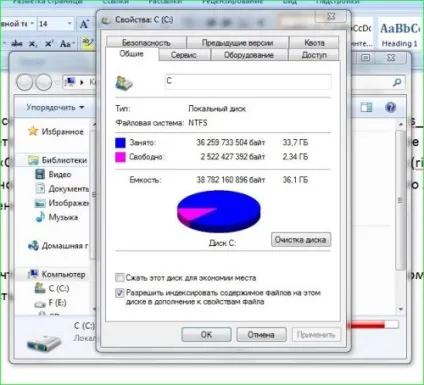Close the Explorer window
The width and height of the screenshot is (424, 385).
pyautogui.click(x=391, y=58)
